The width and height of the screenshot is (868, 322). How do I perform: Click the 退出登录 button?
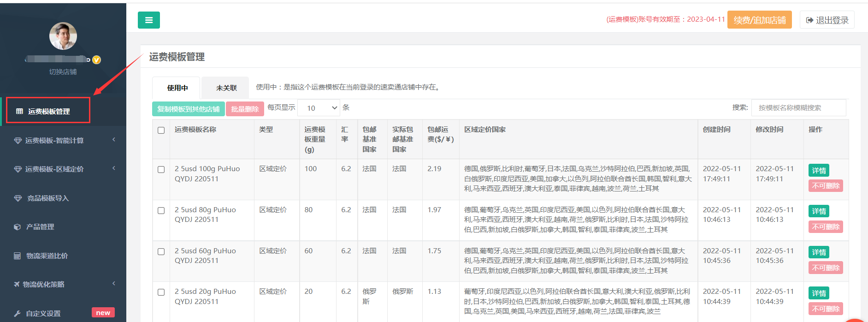[x=827, y=20]
